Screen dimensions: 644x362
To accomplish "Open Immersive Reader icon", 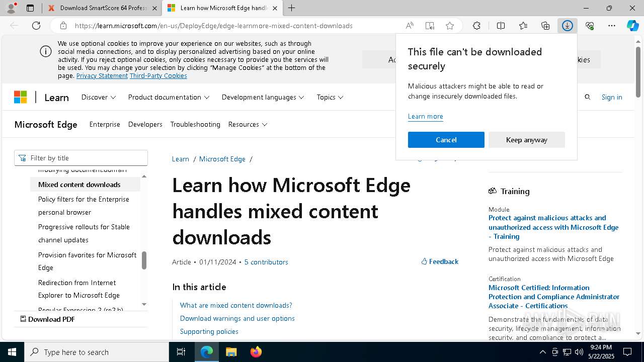I will coord(430,26).
